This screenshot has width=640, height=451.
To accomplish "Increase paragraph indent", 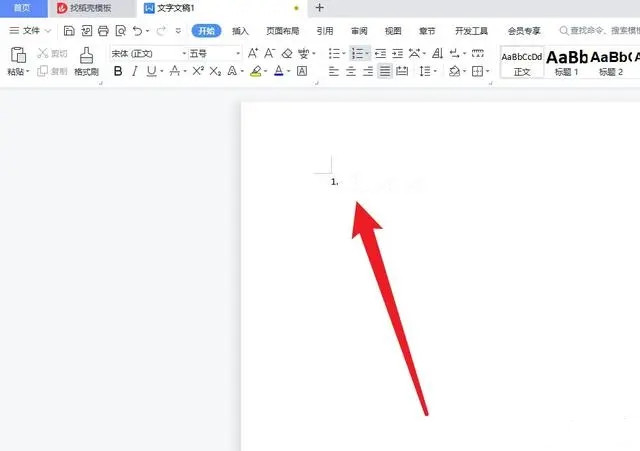I will pyautogui.click(x=397, y=53).
